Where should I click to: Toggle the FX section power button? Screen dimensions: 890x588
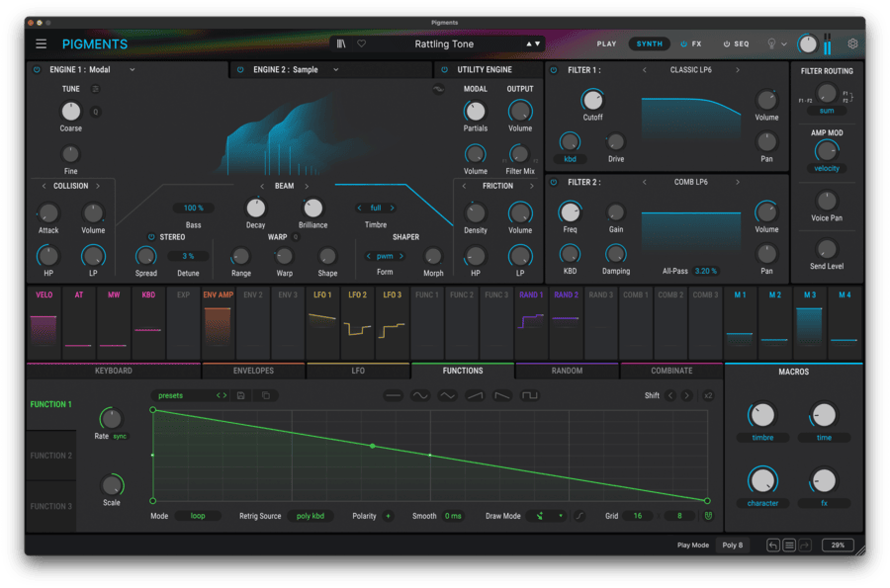pos(683,43)
